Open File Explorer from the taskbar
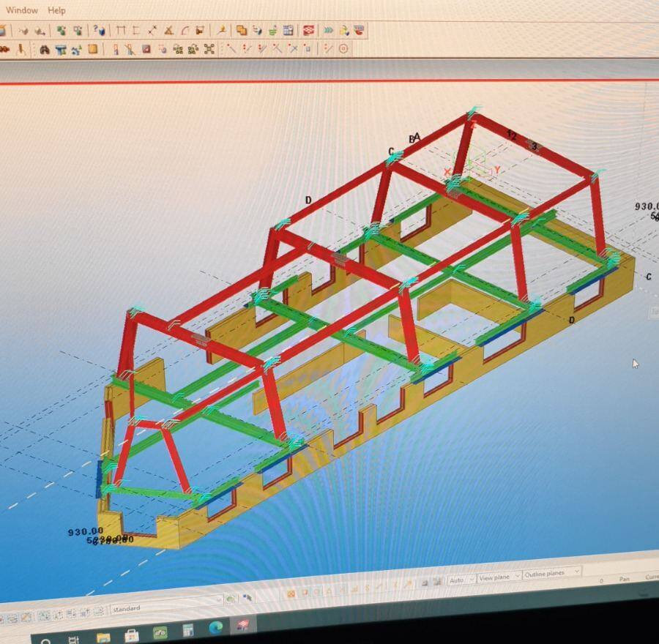The width and height of the screenshot is (659, 644). 103,637
